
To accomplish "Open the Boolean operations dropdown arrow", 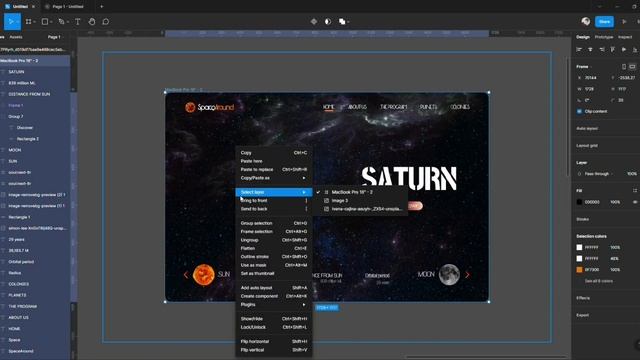I will tap(348, 22).
